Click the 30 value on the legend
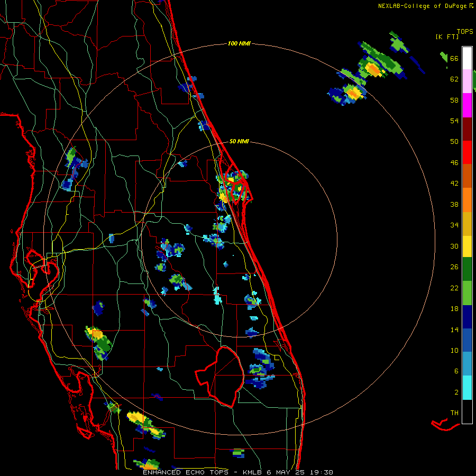The image size is (476, 476). (x=454, y=246)
